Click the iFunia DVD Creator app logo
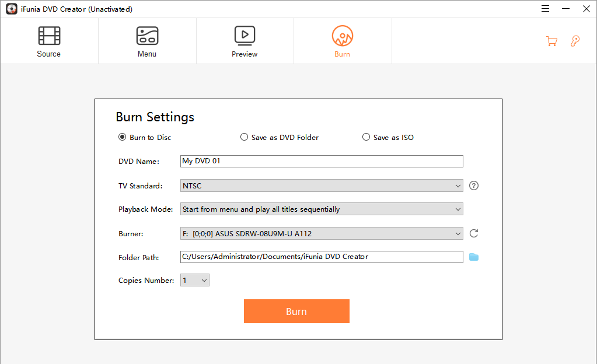This screenshot has height=364, width=597. coord(12,9)
